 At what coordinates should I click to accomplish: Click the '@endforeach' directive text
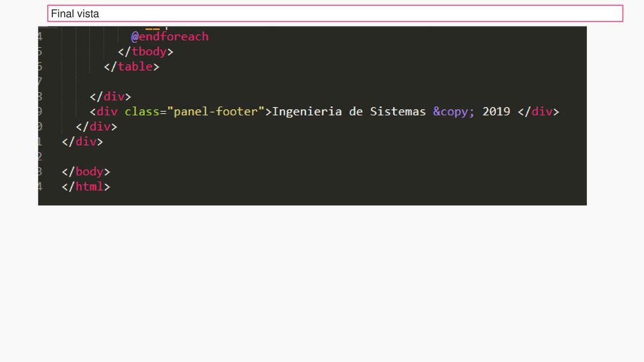[170, 36]
